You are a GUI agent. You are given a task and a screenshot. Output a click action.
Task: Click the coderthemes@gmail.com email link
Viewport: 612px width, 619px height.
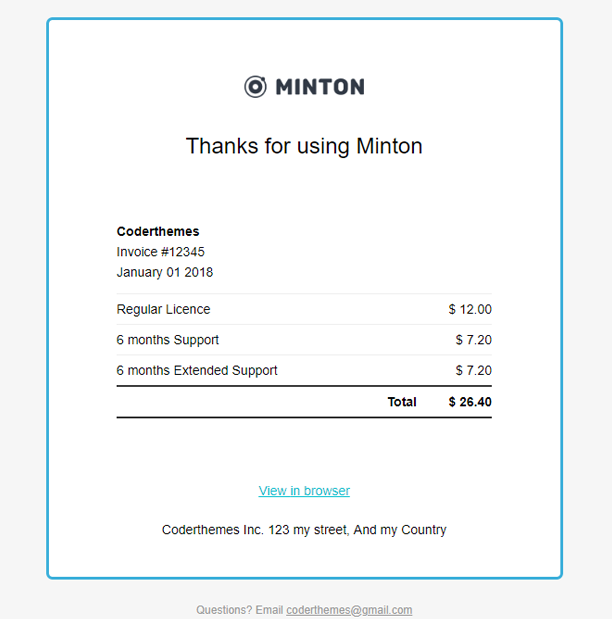(x=349, y=610)
